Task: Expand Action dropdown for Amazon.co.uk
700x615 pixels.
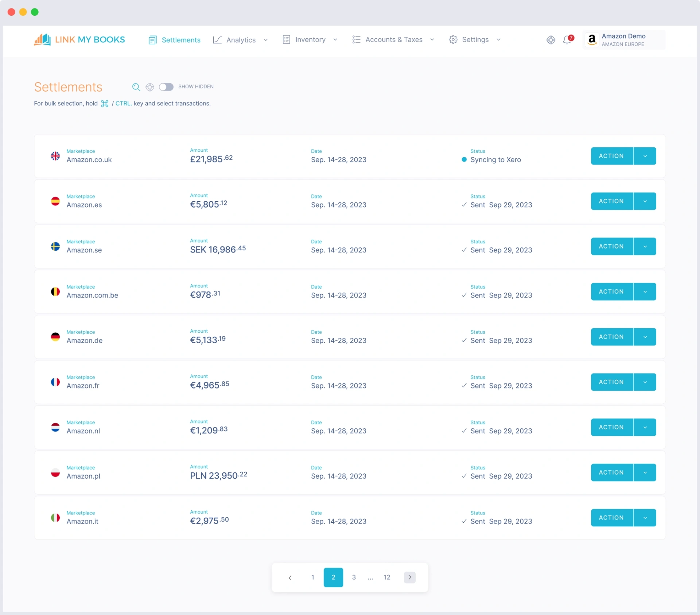Action: [x=645, y=156]
